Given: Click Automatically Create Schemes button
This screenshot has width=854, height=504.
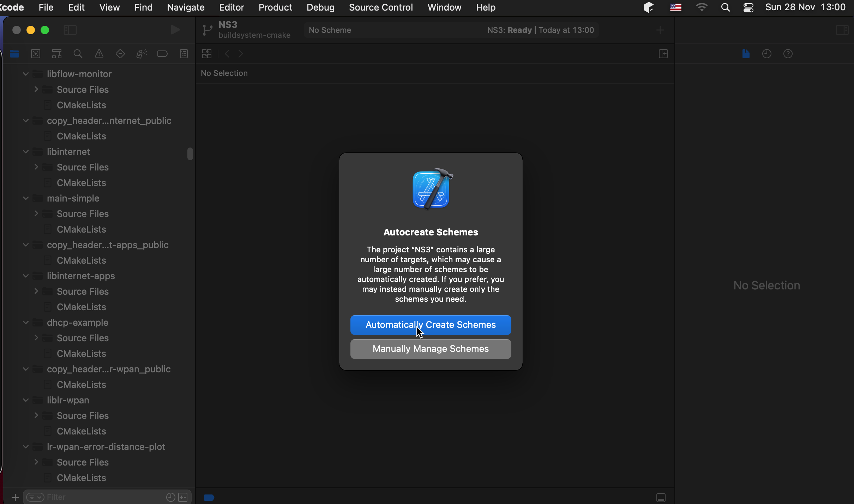Looking at the screenshot, I should [431, 325].
